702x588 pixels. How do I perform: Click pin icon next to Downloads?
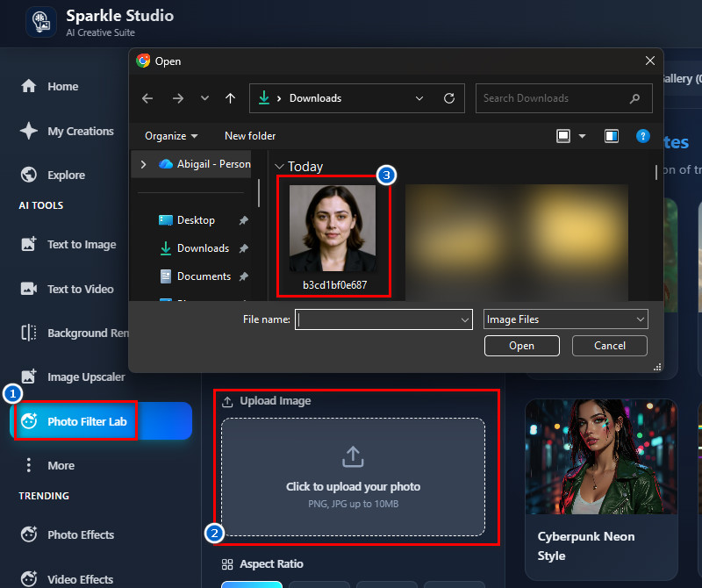point(244,248)
